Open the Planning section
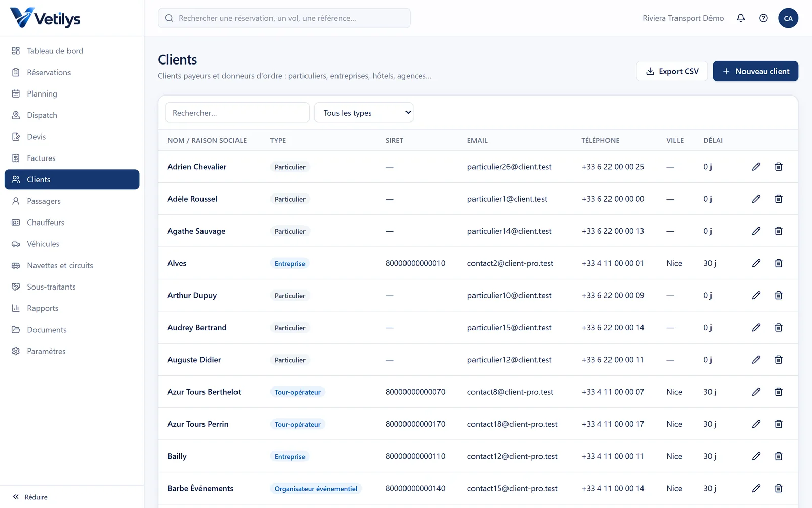Viewport: 812px width, 508px height. pyautogui.click(x=72, y=94)
